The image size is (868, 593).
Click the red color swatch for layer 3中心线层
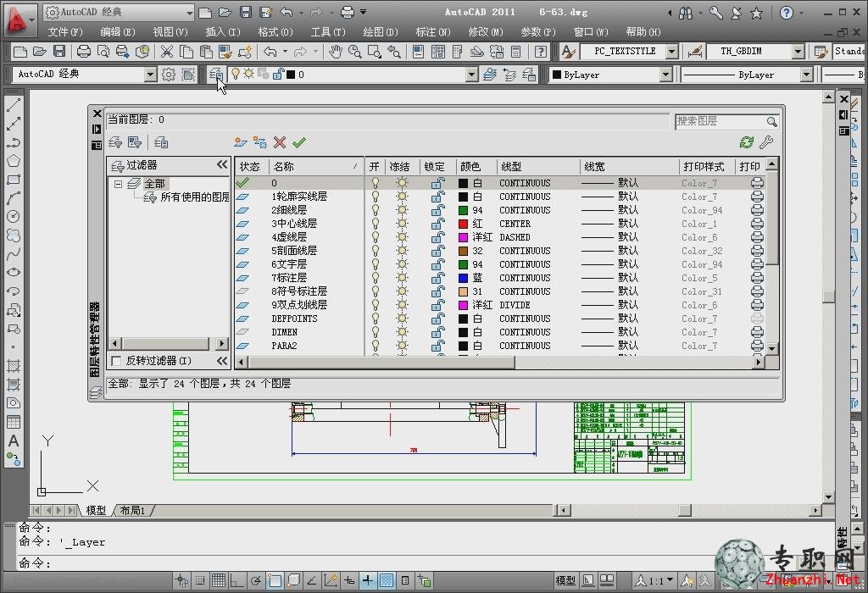(x=464, y=224)
